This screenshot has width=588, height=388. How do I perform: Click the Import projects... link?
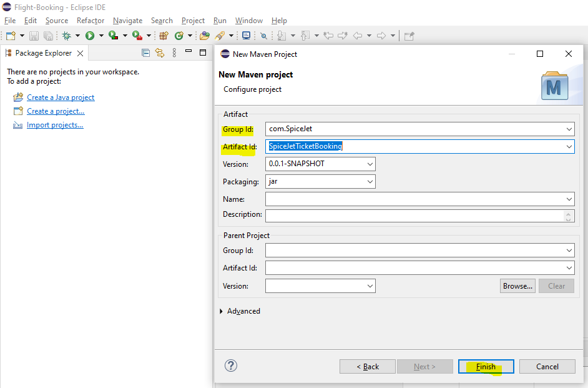55,125
